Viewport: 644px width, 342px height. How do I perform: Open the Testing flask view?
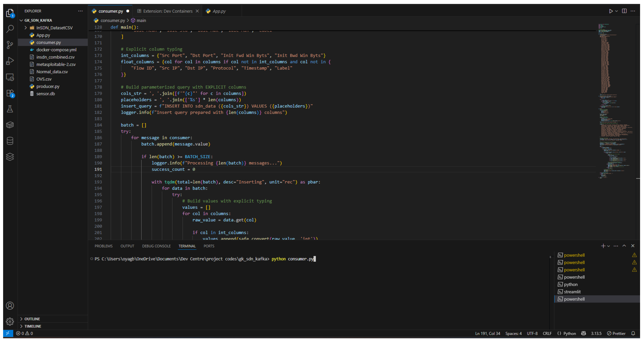pos(10,109)
